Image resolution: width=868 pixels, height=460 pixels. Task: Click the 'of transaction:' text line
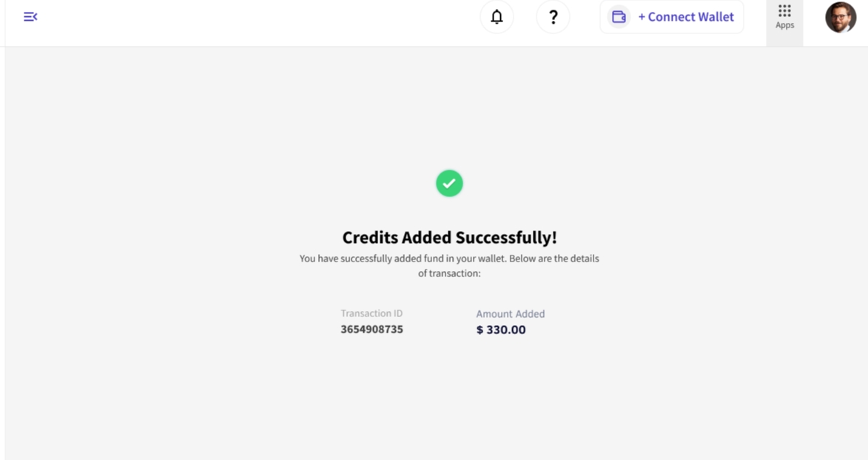[449, 273]
